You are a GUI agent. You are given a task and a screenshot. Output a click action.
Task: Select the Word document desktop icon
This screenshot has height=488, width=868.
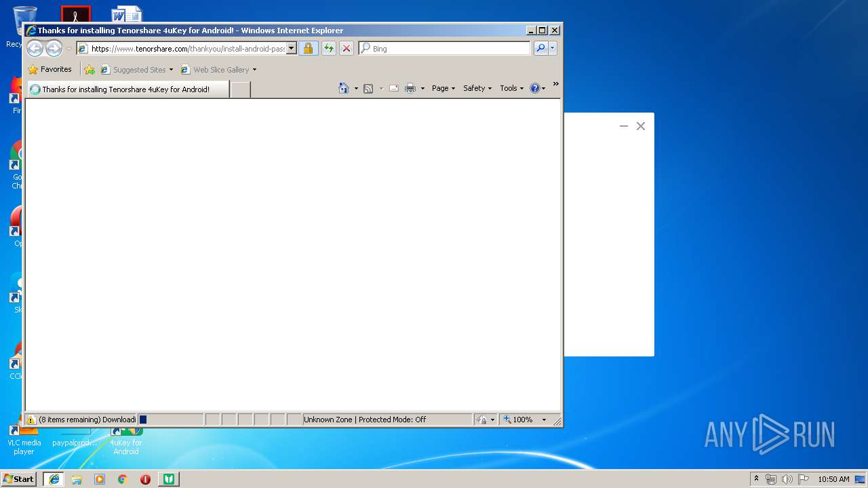pos(127,14)
